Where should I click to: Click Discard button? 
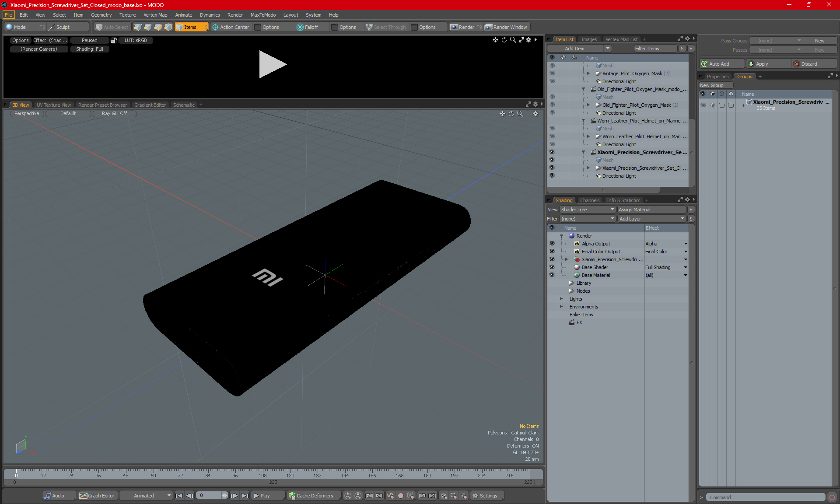click(x=815, y=64)
